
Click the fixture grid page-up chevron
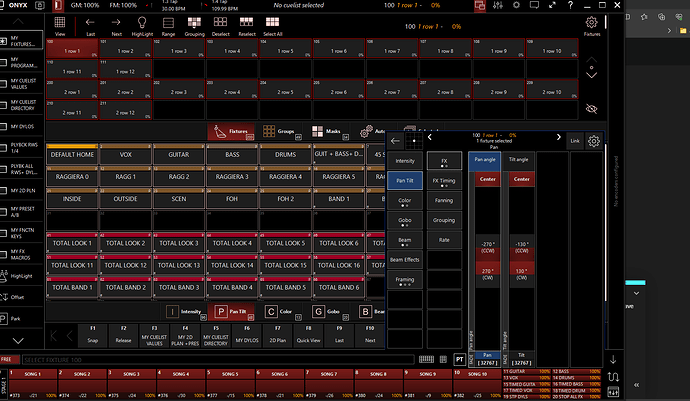tap(591, 59)
